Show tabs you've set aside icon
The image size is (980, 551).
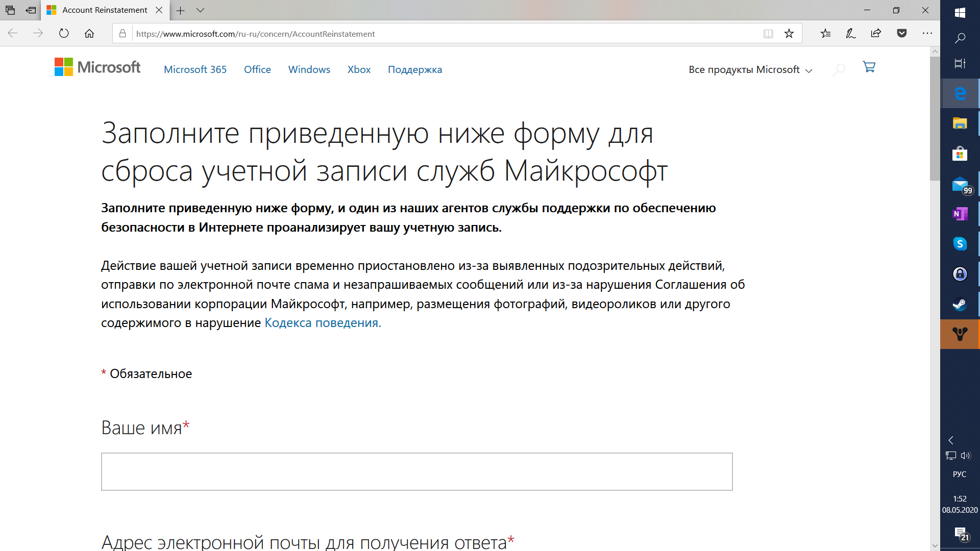pos(10,10)
